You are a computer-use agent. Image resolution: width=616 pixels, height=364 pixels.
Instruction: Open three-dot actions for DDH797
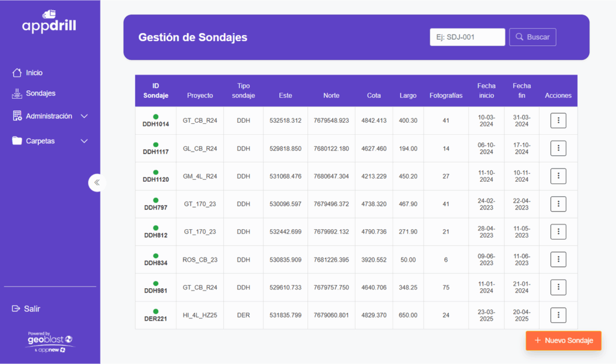[558, 204]
